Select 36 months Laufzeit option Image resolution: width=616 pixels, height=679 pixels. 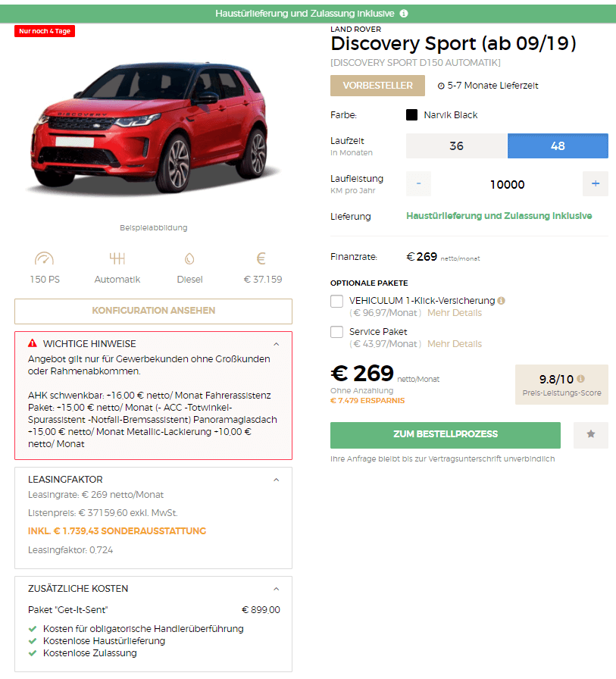click(x=457, y=146)
